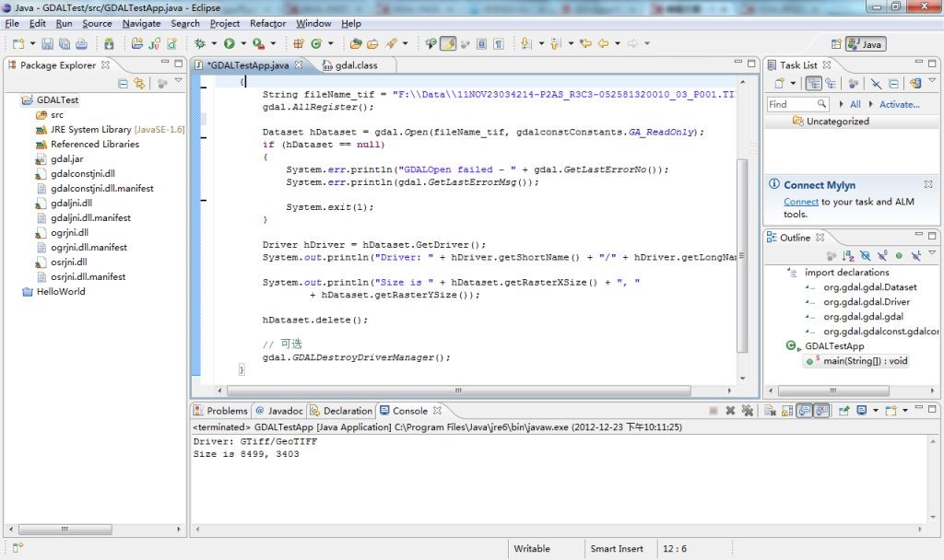The height and width of the screenshot is (560, 944).
Task: Open the dropdown arrow beside New toolbar button
Action: tap(32, 43)
